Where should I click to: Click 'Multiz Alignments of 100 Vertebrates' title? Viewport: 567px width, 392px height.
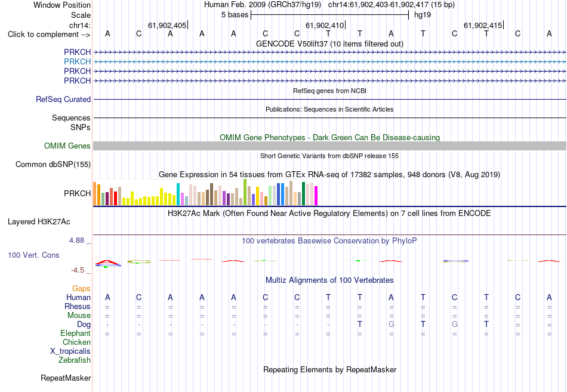[329, 280]
